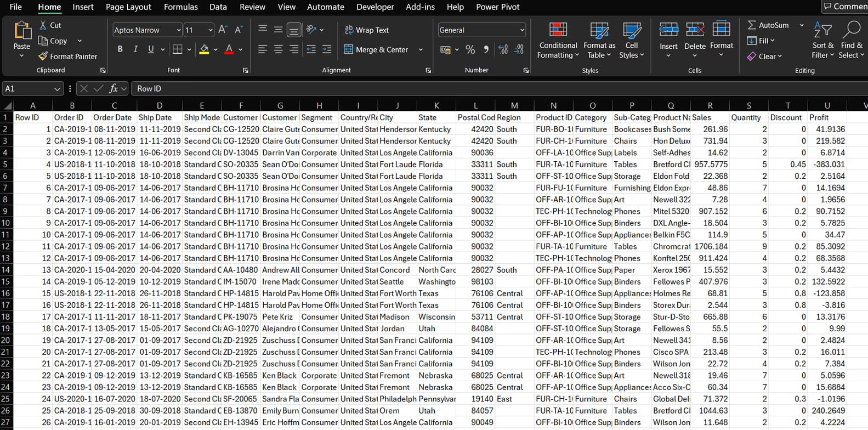Decrease font size with smaller A icon

pos(239,30)
